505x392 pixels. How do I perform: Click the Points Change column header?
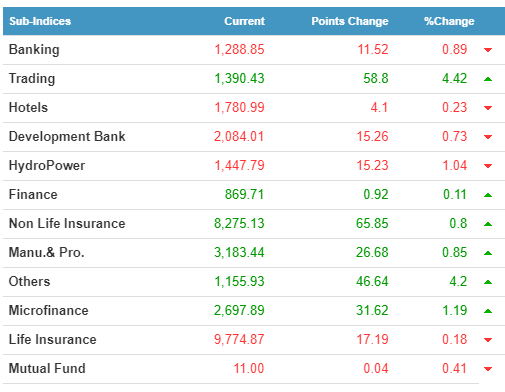350,21
